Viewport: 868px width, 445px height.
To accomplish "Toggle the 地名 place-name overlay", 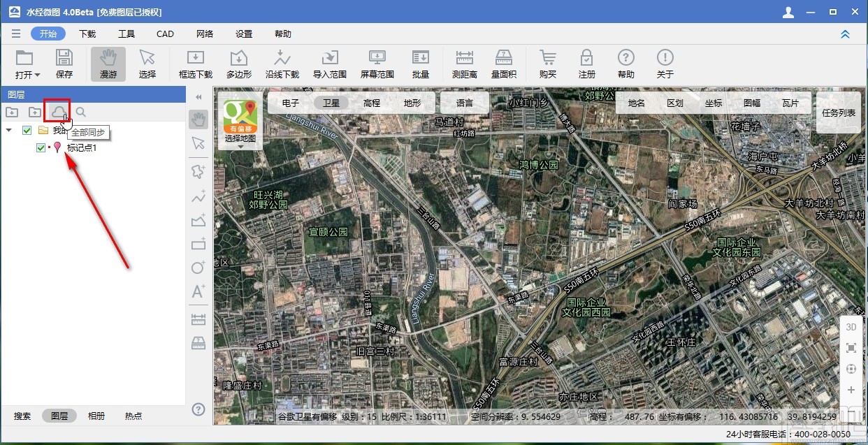I will tap(636, 103).
